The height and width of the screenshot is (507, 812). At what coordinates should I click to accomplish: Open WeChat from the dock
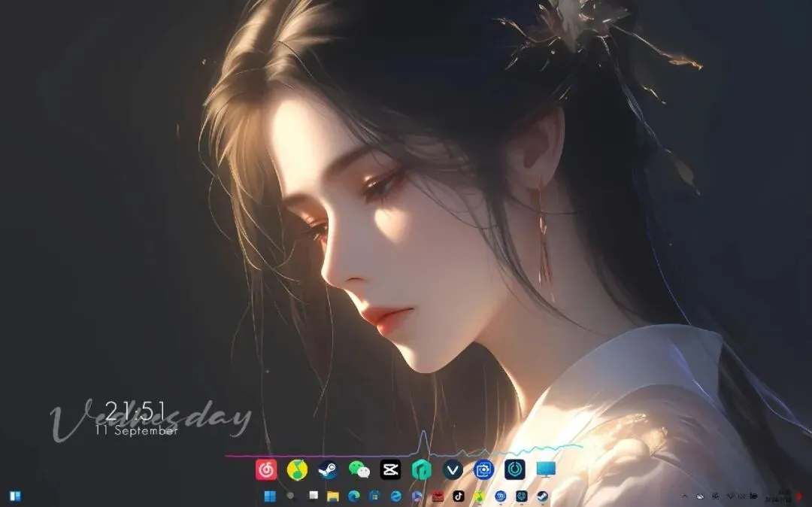coord(359,469)
